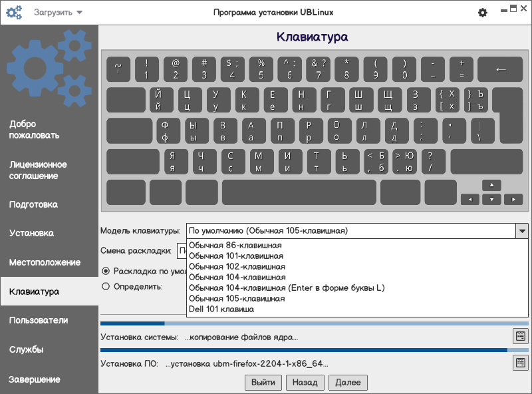Click the П key on keyboard preview
The image size is (532, 394).
coord(283,131)
